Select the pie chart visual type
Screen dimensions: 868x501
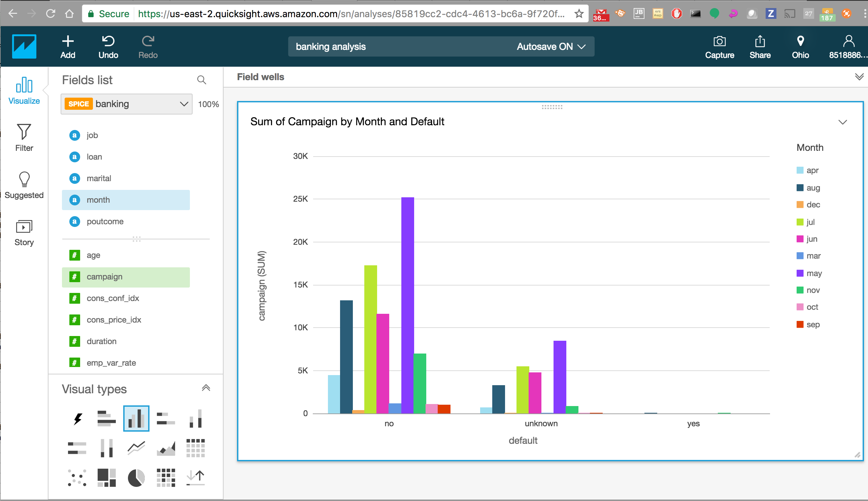136,478
